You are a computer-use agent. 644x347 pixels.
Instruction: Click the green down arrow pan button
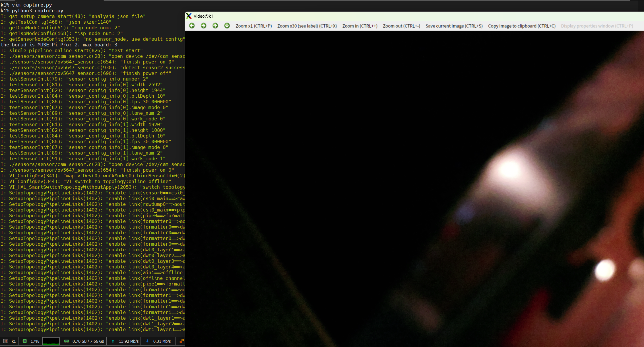[227, 26]
